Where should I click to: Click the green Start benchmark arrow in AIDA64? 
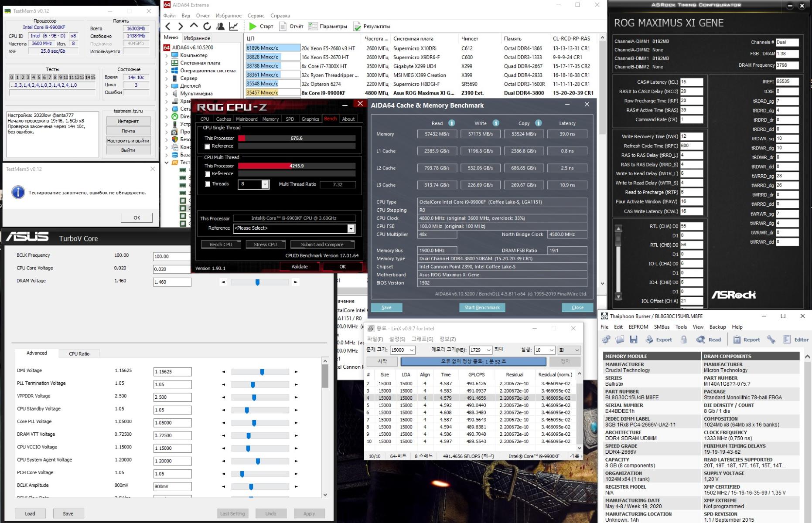click(252, 27)
